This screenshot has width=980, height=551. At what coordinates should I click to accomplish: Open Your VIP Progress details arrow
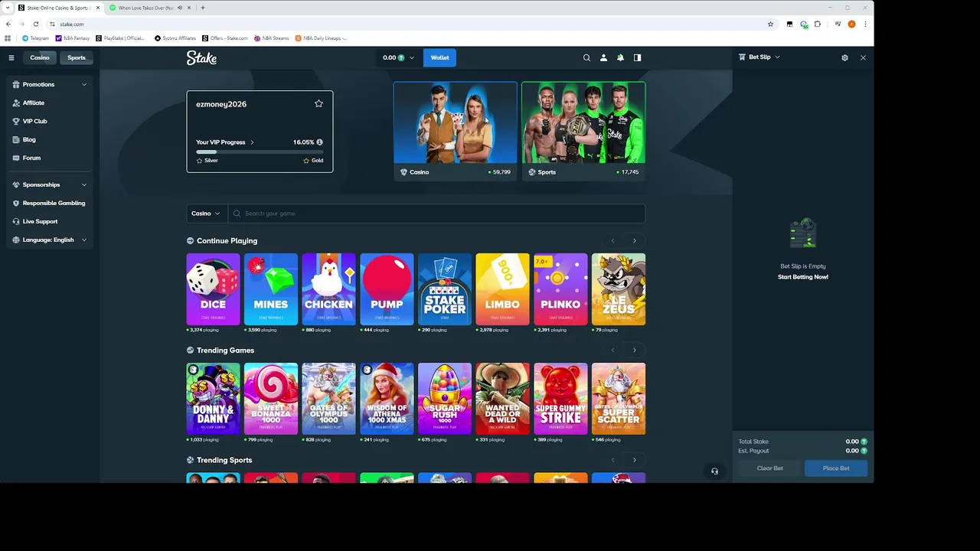tap(252, 142)
